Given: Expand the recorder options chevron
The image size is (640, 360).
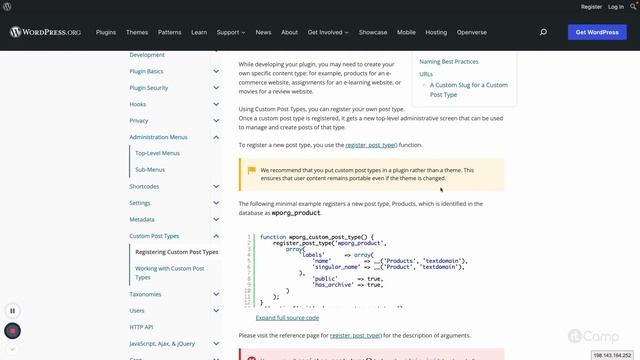Looking at the screenshot, I should [x=12, y=349].
